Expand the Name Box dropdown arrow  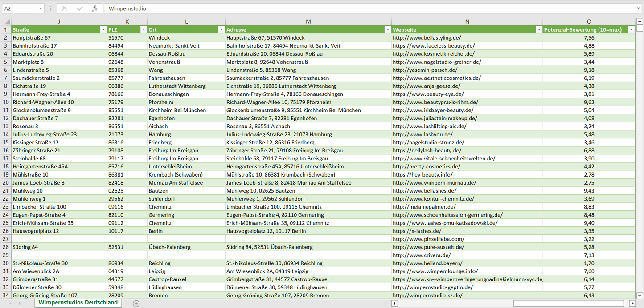click(x=41, y=8)
